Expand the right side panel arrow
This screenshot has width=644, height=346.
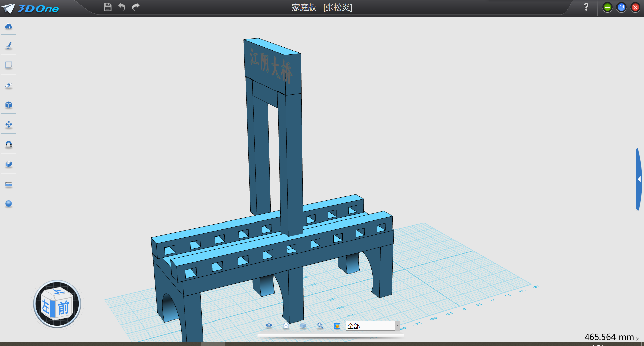click(639, 179)
